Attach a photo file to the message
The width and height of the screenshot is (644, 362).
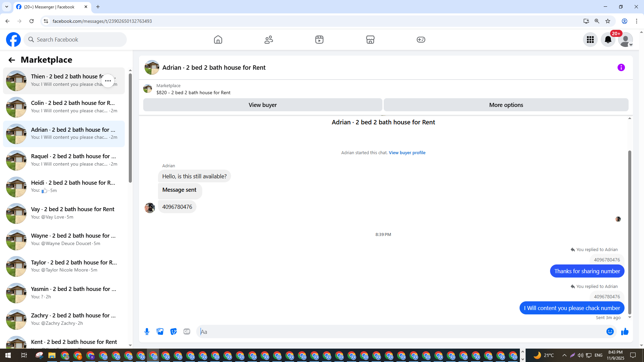[160, 331]
